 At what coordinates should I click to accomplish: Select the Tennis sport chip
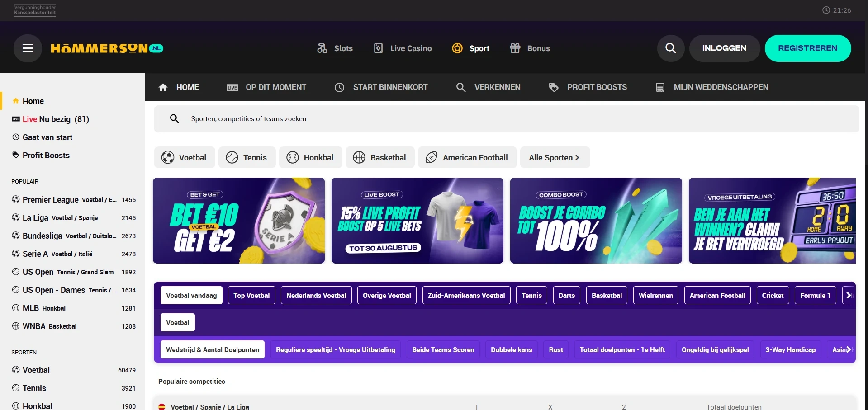click(x=247, y=157)
